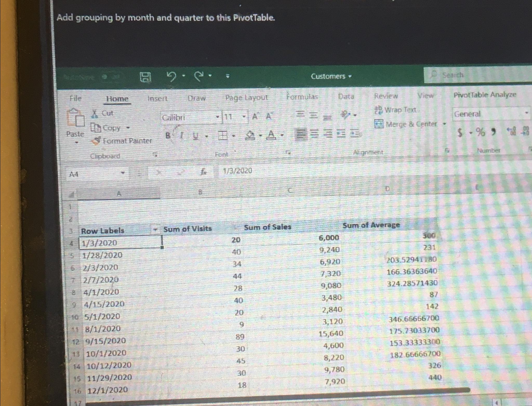Image resolution: width=532 pixels, height=406 pixels.
Task: Click the Save icon in title bar
Action: pyautogui.click(x=145, y=77)
